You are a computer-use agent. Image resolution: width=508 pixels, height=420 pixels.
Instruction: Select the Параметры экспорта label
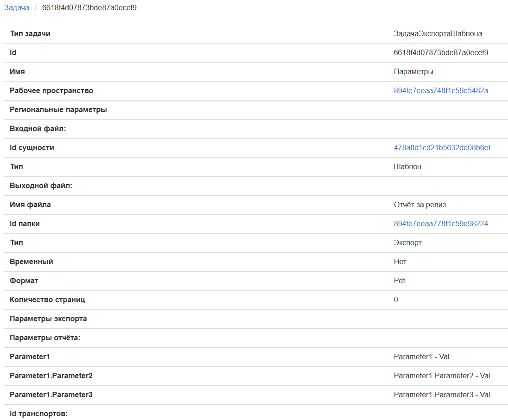pos(48,319)
